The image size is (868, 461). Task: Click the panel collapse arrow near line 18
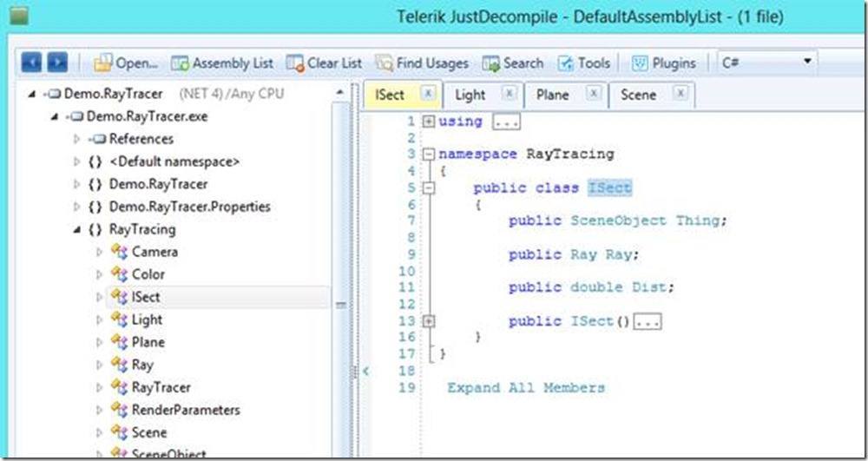[x=366, y=371]
